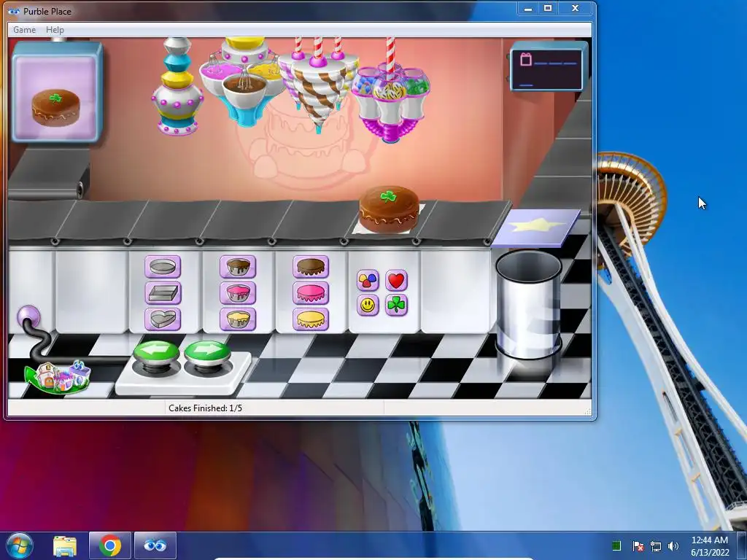Choose the chocolate batter button
Viewport: 747px width, 560px height.
click(238, 267)
